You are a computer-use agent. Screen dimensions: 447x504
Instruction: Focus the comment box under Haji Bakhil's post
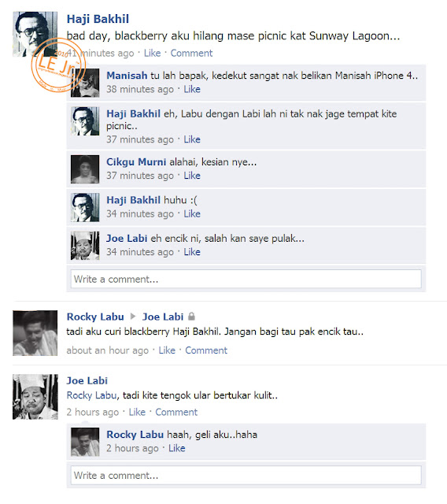[246, 279]
